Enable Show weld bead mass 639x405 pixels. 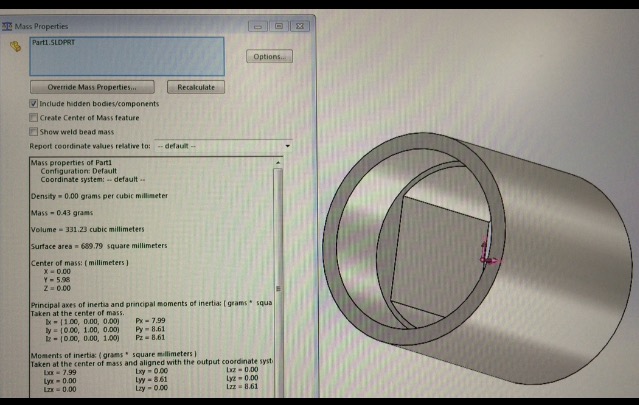point(33,132)
